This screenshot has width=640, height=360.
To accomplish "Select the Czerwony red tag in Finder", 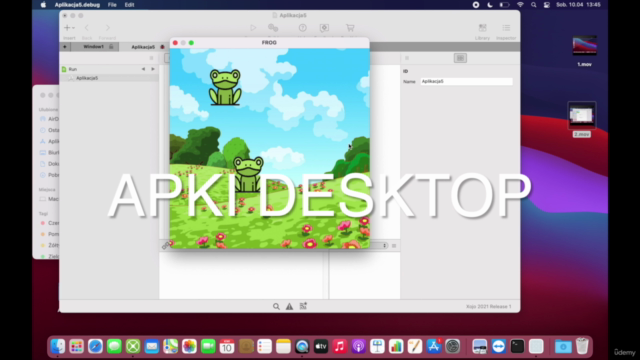I will point(50,223).
